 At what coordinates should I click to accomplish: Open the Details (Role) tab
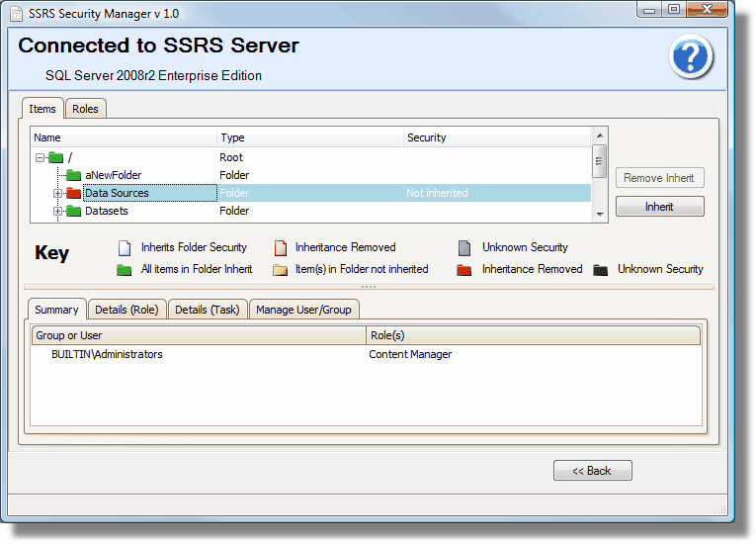[x=126, y=310]
